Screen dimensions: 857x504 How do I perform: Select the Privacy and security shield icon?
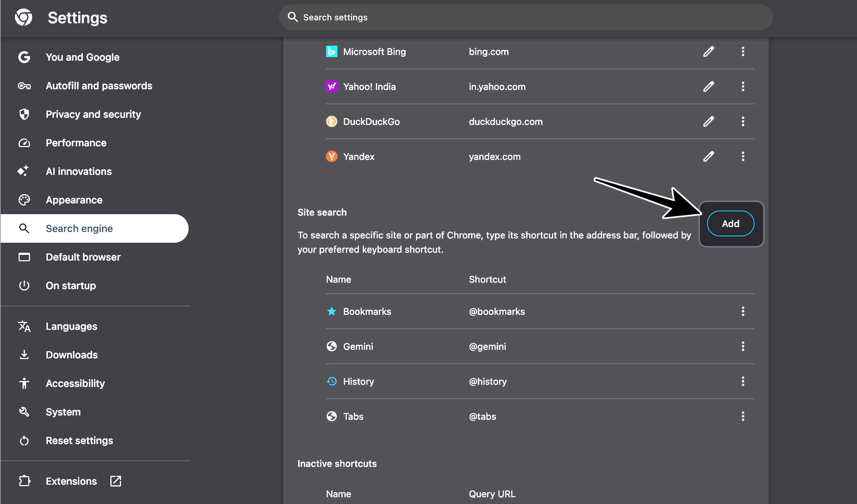[24, 114]
